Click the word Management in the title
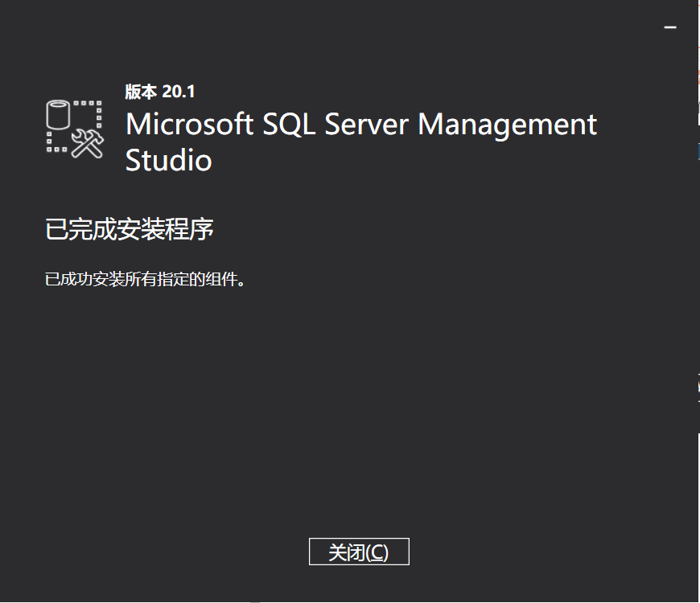The image size is (700, 603). pos(508,125)
